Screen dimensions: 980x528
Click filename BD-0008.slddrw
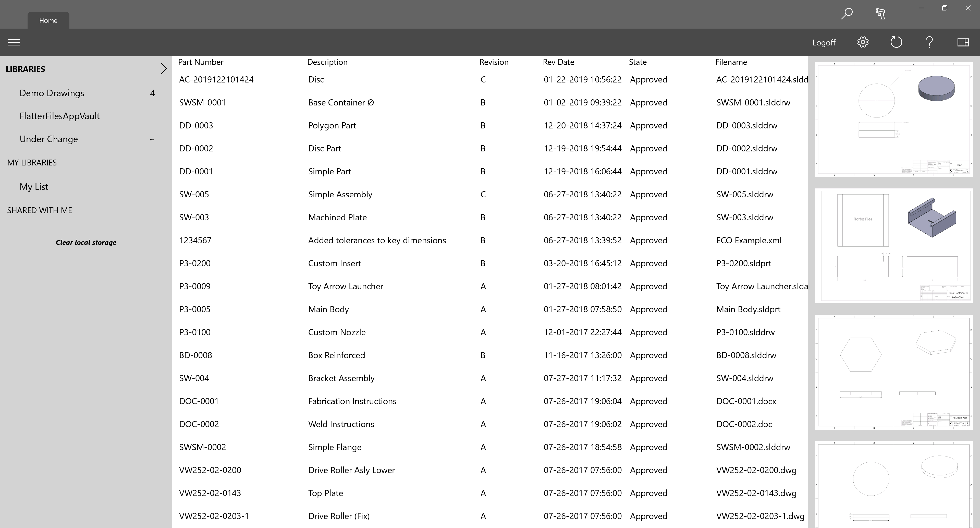746,355
